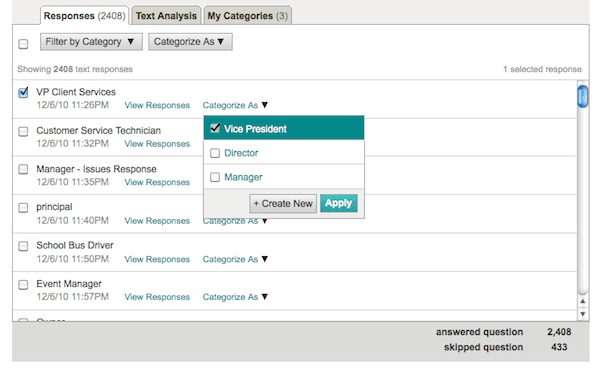Screen dimensions: 600x377
Task: Check the School Bus Driver checkbox
Action: tap(23, 246)
